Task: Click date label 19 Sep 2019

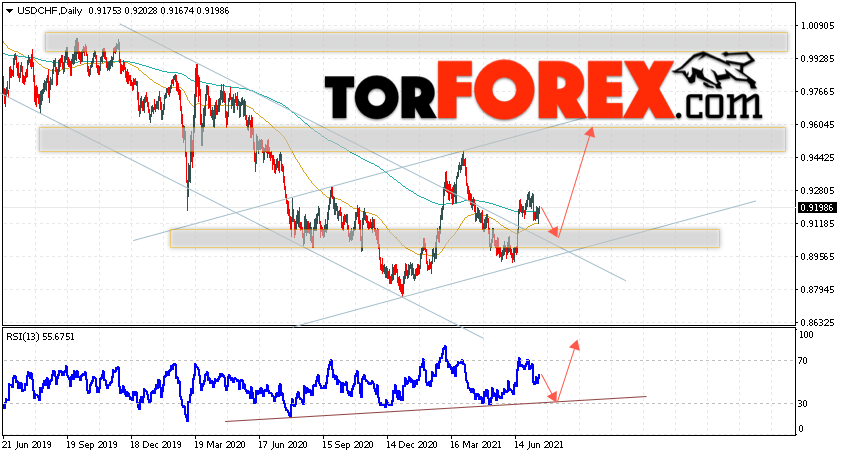Action: 92,445
